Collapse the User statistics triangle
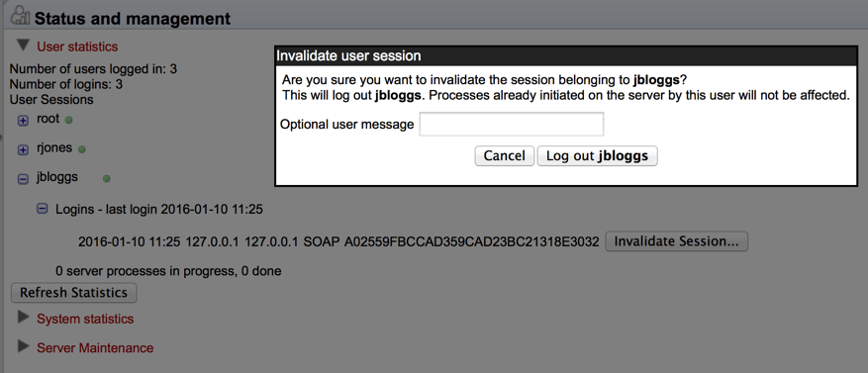 [23, 45]
